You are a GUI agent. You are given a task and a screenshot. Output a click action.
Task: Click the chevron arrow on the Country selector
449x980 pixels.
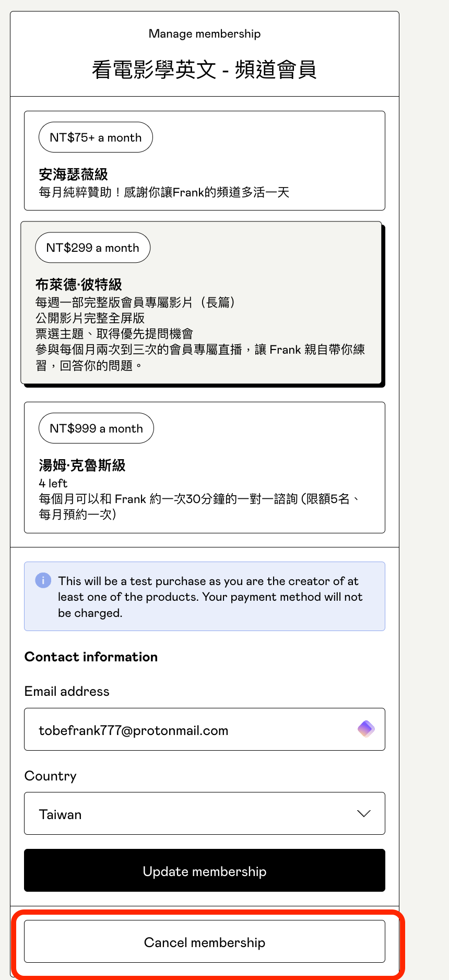coord(363,813)
